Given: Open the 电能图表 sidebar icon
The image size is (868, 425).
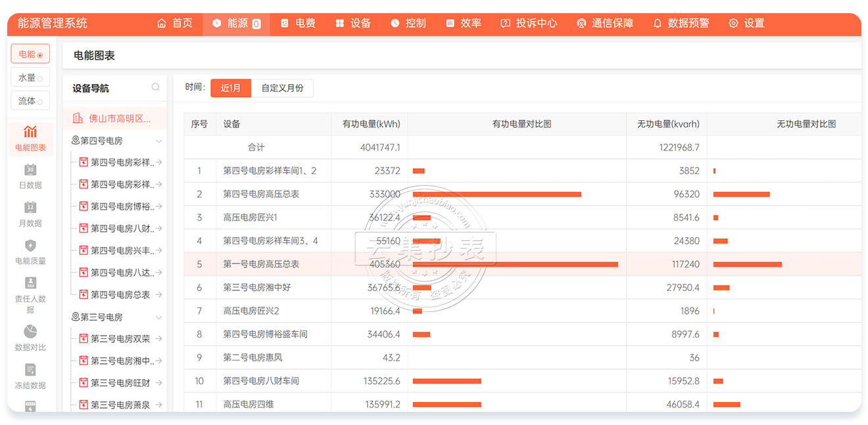Looking at the screenshot, I should click(x=30, y=132).
